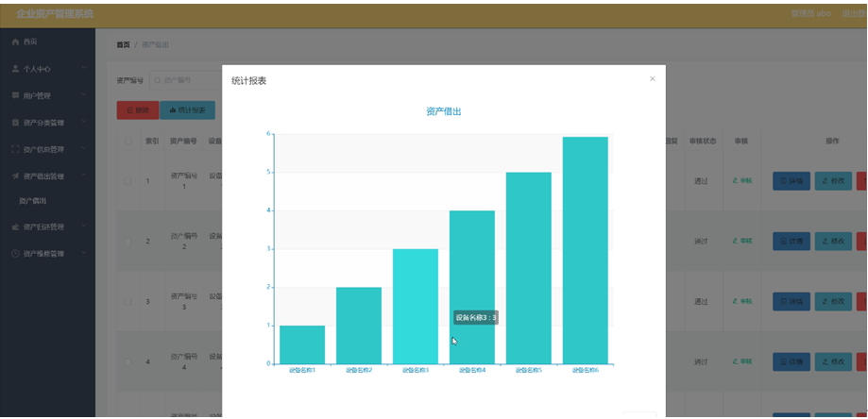Click the 用户管理 icon in sidebar
868x419 pixels.
click(x=15, y=95)
